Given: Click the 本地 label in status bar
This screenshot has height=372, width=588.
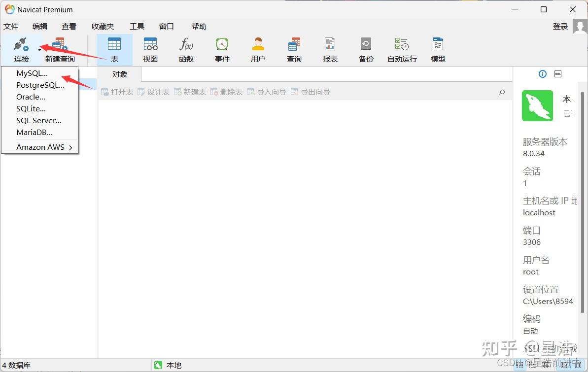Looking at the screenshot, I should [x=173, y=365].
